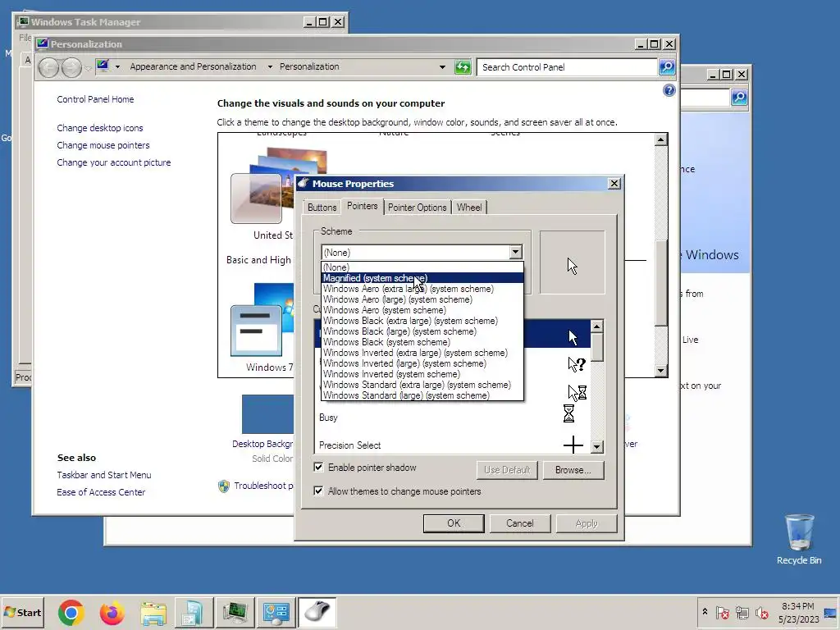840x630 pixels.
Task: Choose (None) in scheme list
Action: pyautogui.click(x=422, y=267)
